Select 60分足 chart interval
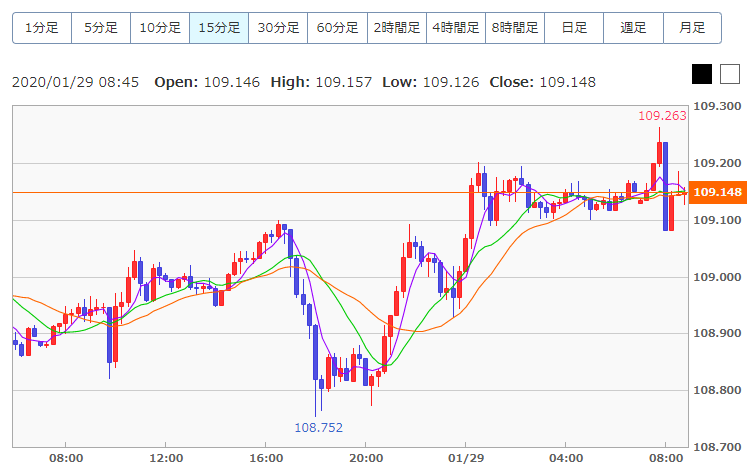 [338, 28]
